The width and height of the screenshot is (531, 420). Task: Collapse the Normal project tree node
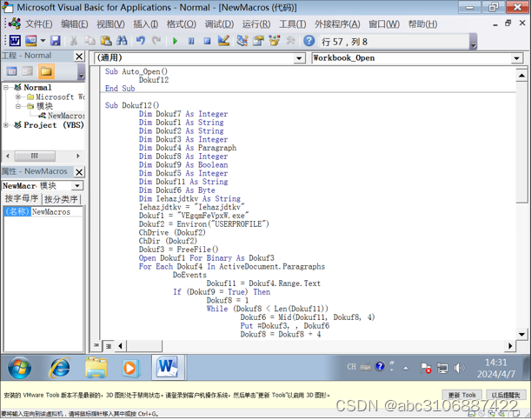pos(6,87)
